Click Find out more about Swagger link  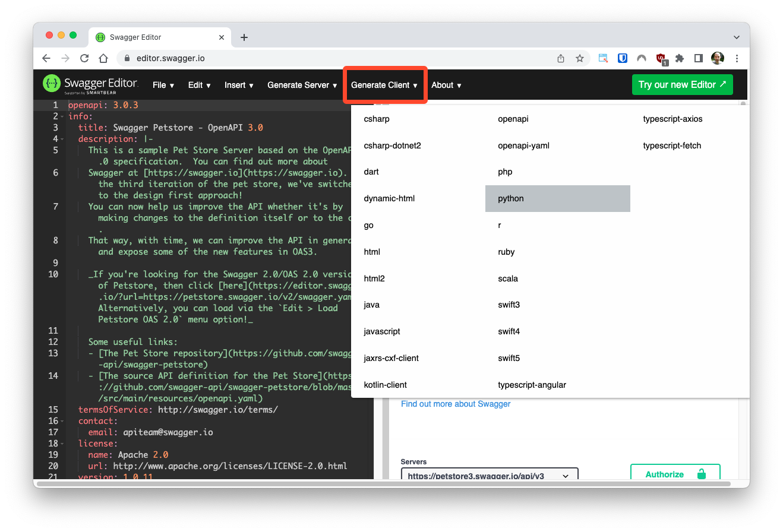click(x=456, y=404)
